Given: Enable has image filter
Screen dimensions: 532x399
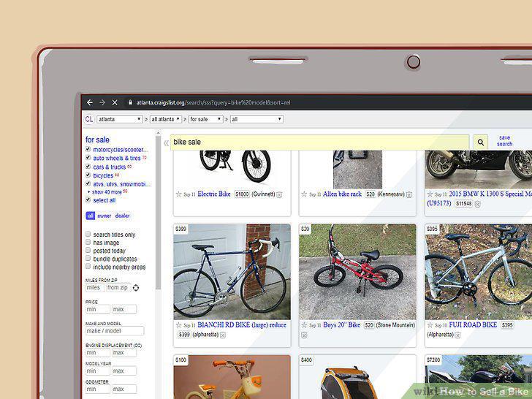Looking at the screenshot, I should [88, 243].
